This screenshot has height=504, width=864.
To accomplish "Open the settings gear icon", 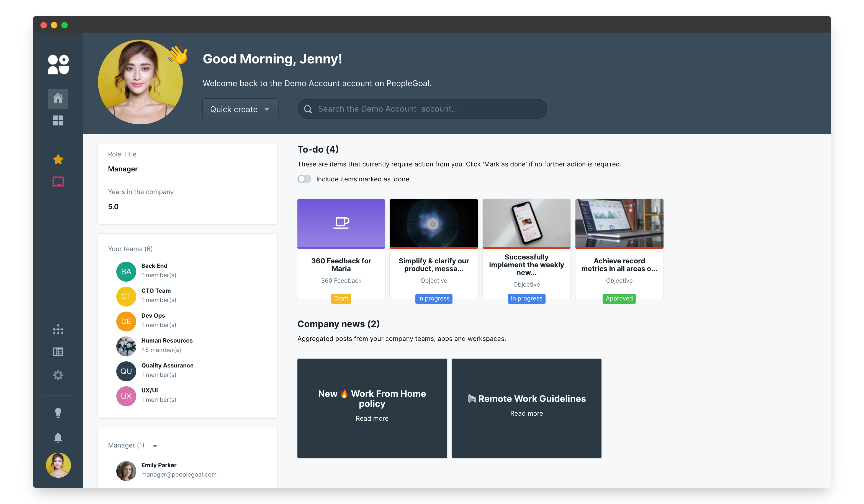I will (58, 375).
